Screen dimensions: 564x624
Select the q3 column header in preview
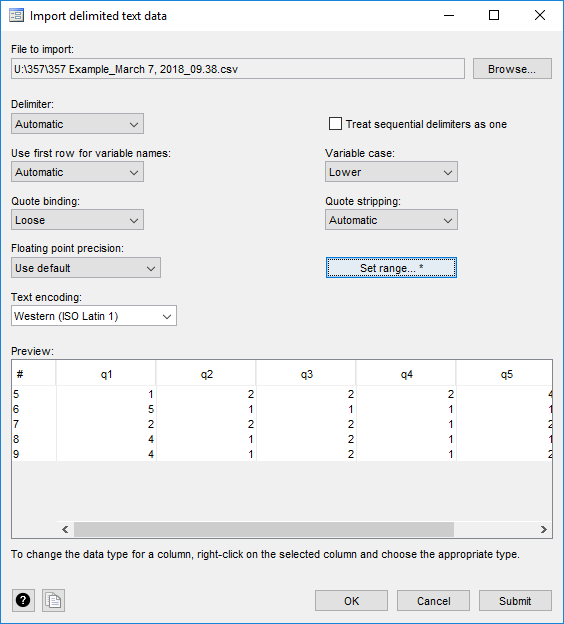click(306, 374)
